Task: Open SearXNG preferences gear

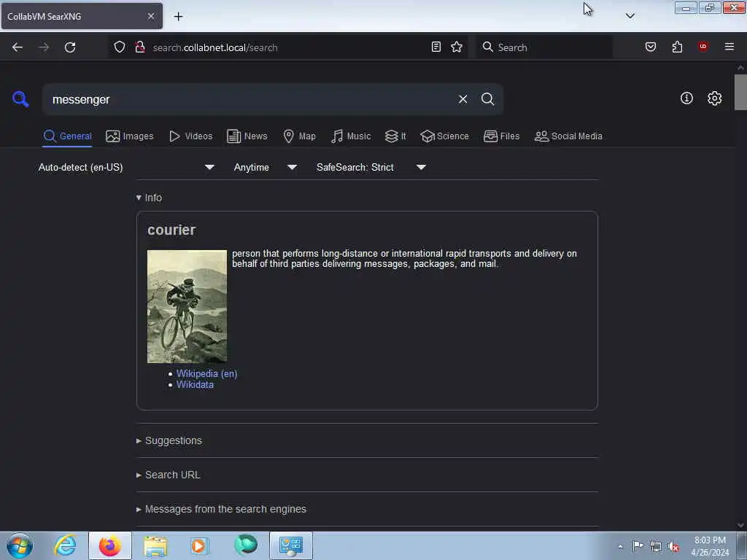Action: point(714,98)
